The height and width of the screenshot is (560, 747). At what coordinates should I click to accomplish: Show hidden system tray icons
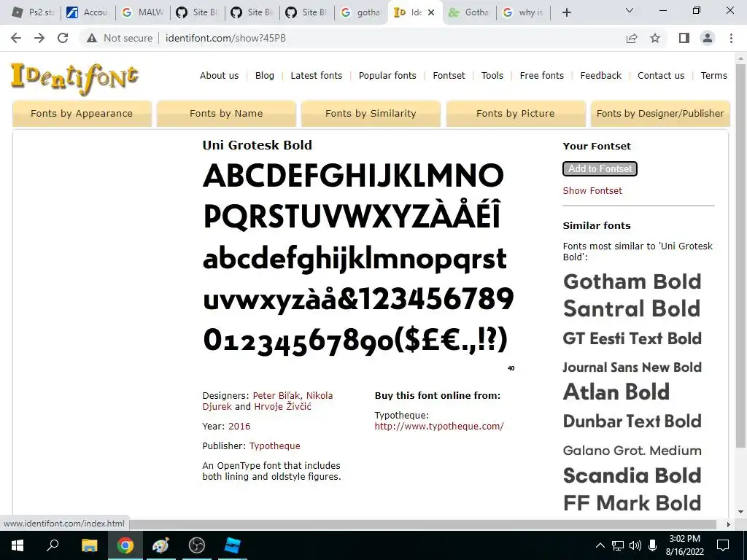tap(600, 545)
